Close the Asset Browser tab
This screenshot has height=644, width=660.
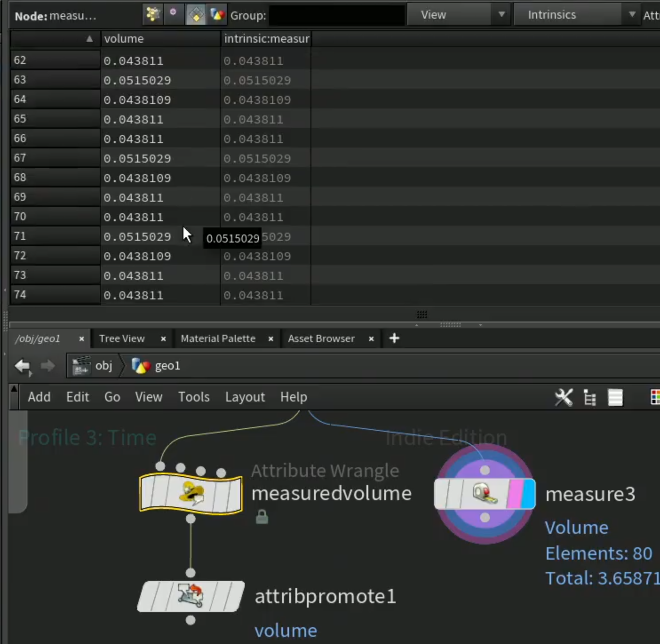(371, 339)
